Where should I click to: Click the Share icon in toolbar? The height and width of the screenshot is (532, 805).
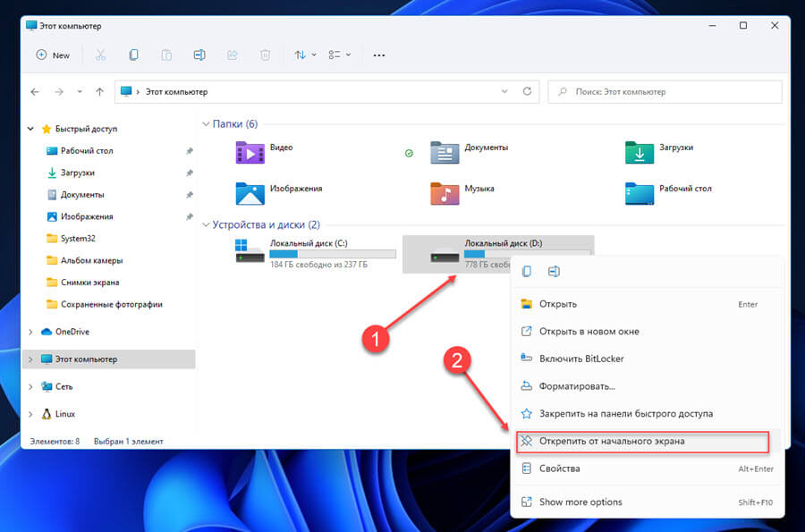point(233,55)
